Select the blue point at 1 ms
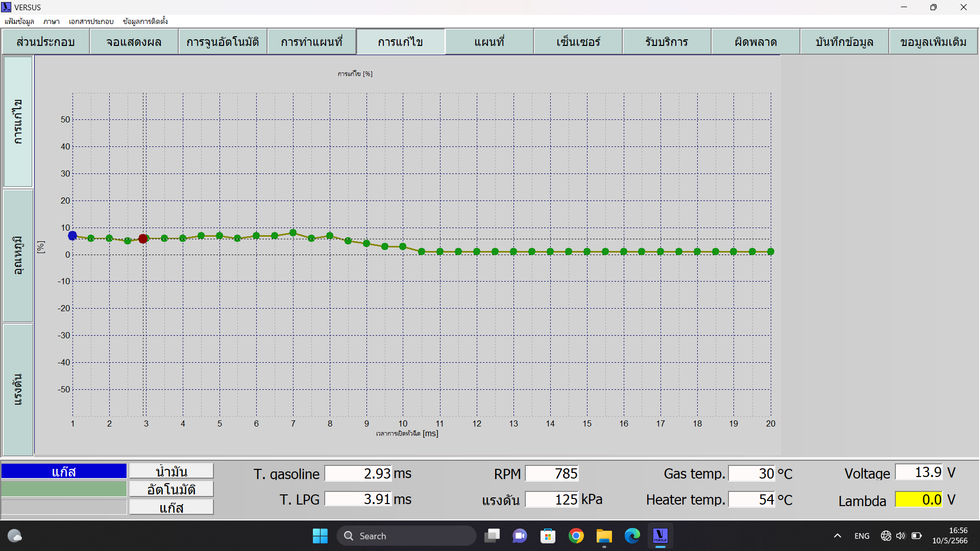 pos(72,236)
